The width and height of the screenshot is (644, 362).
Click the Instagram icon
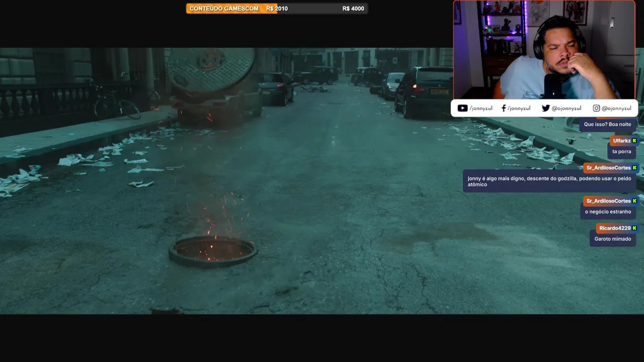(596, 108)
